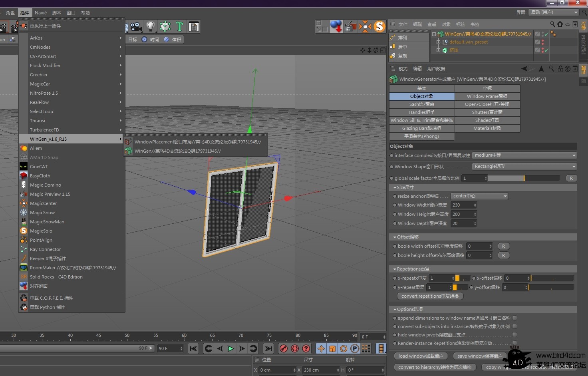Open Render to Picture Viewer clapperboard icon
Screen dimensions: 588x376
pyautogui.click(x=350, y=26)
